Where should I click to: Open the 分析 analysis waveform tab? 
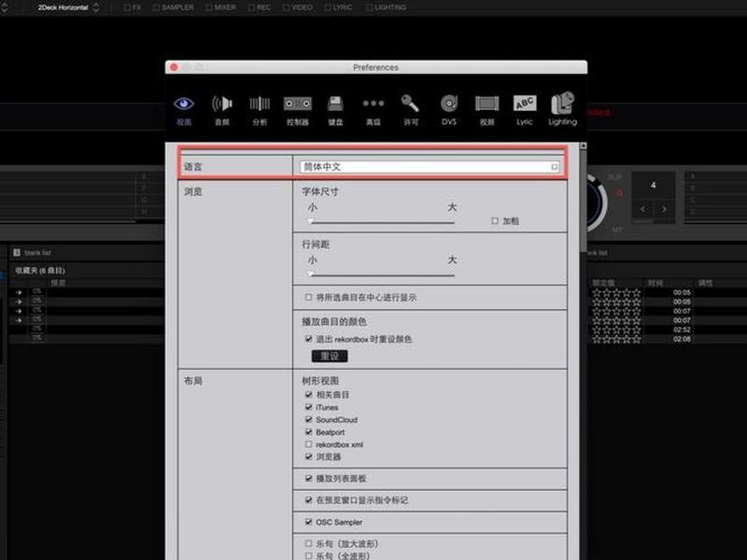pos(260,110)
